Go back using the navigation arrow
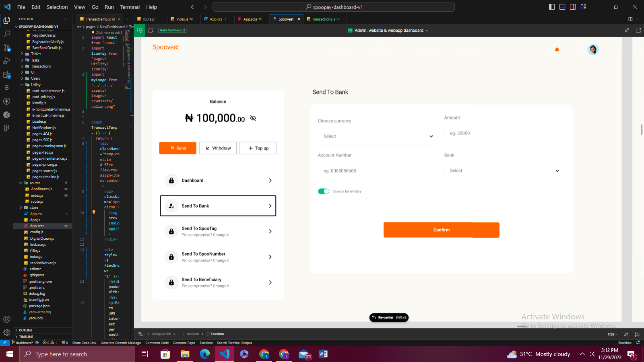 (194, 7)
